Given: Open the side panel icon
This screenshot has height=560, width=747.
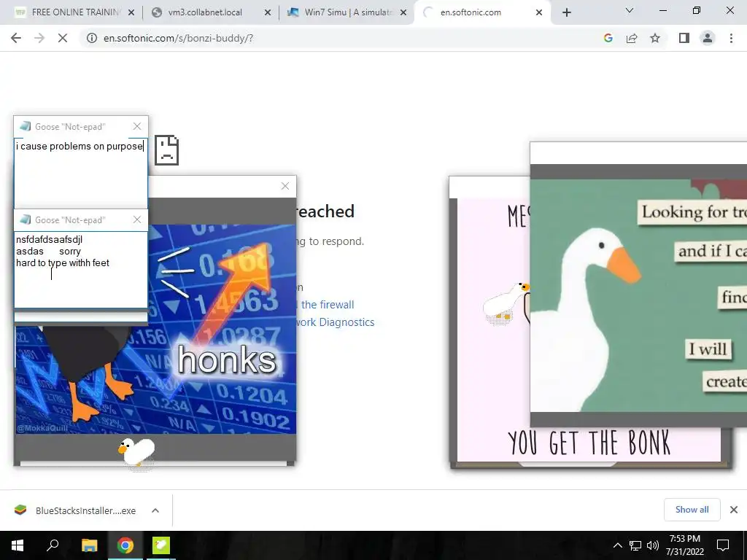Looking at the screenshot, I should pos(684,38).
